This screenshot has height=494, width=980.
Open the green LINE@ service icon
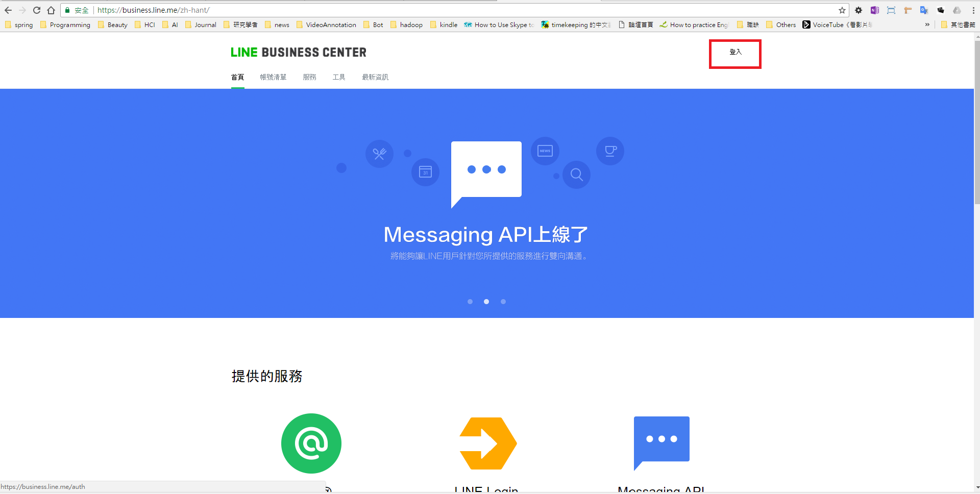point(311,443)
